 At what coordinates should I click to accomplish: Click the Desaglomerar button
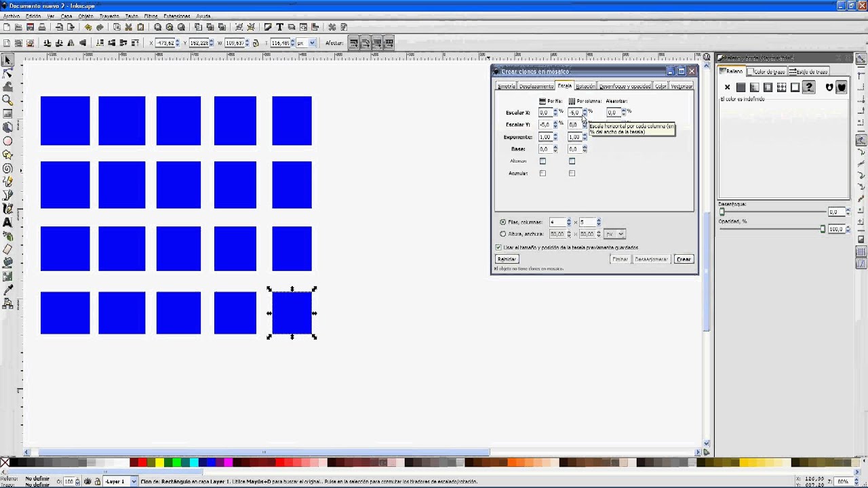point(652,259)
